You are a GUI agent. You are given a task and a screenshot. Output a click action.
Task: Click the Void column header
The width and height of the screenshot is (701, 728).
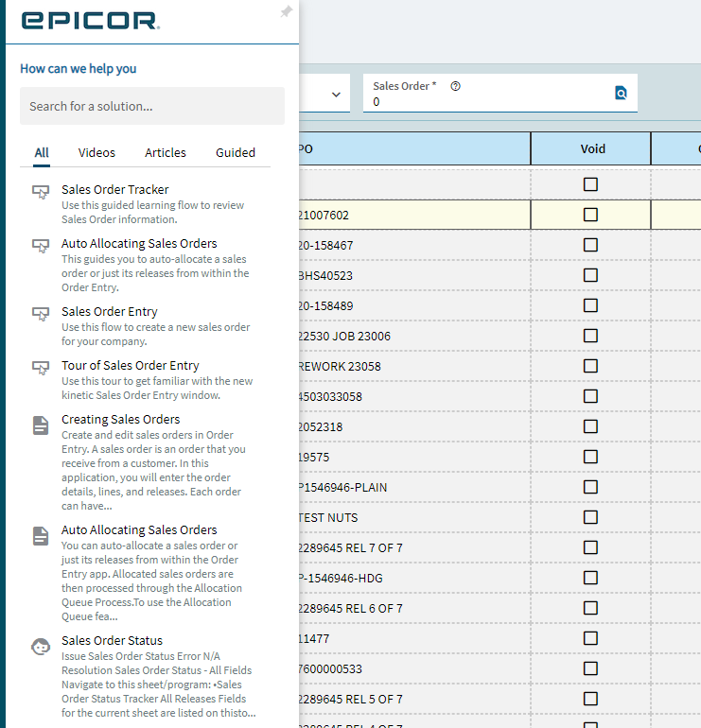coord(591,148)
